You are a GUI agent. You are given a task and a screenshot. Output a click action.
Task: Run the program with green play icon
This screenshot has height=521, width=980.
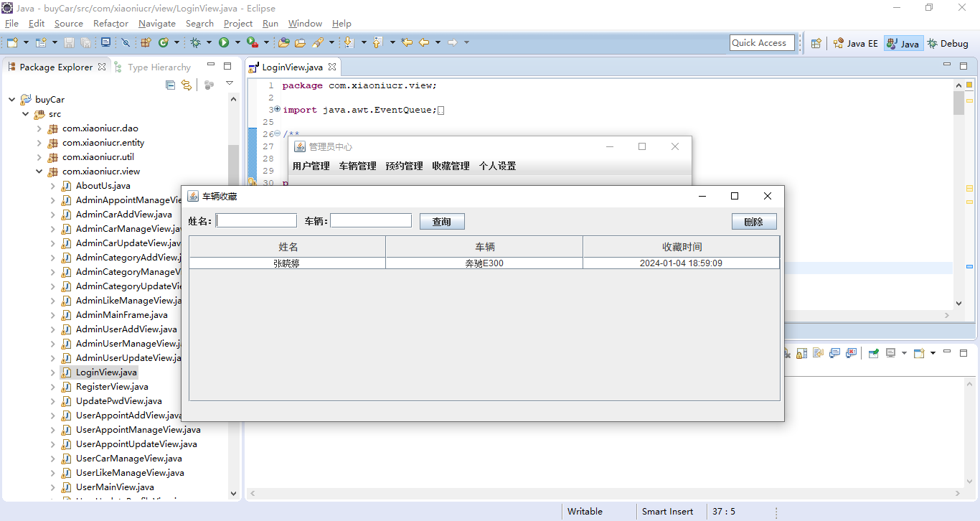[x=224, y=42]
